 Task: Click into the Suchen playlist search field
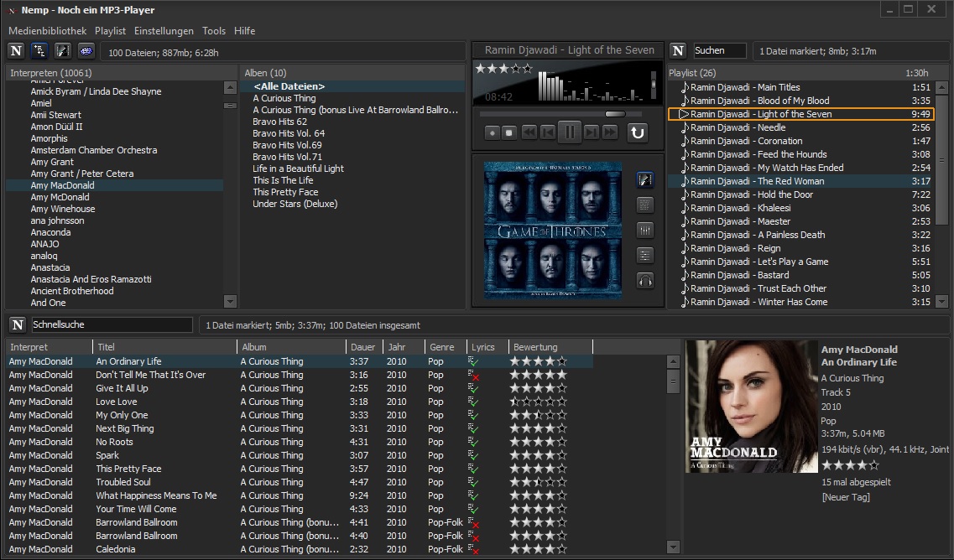720,51
